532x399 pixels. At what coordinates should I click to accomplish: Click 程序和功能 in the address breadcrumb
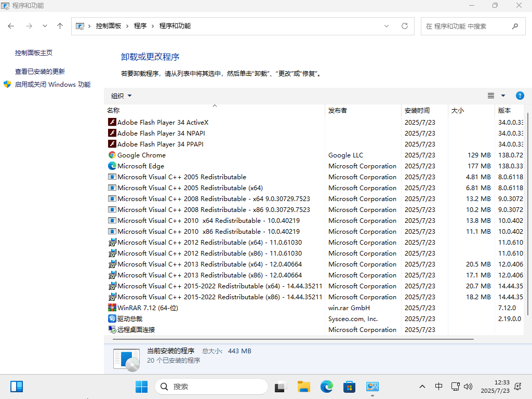point(175,26)
